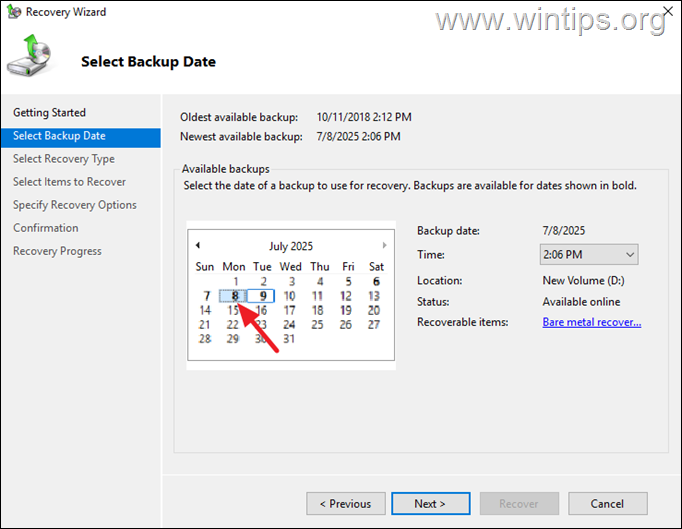Pick July 11 in the calendar
This screenshot has height=529, width=682.
[318, 296]
